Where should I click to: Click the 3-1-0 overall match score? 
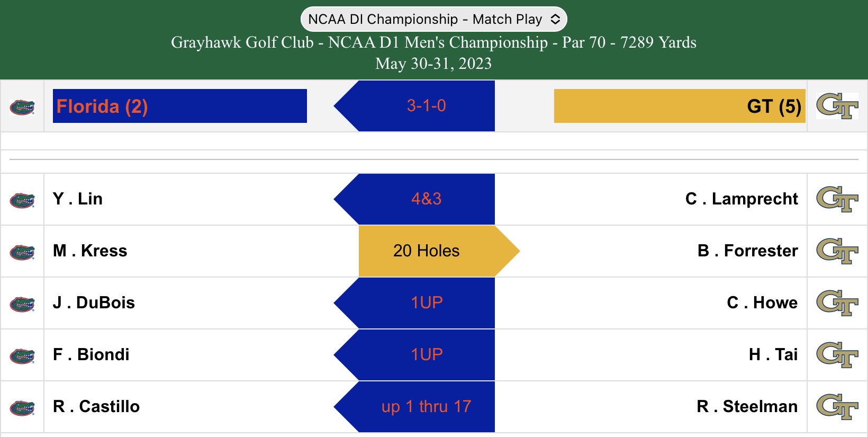coord(426,106)
